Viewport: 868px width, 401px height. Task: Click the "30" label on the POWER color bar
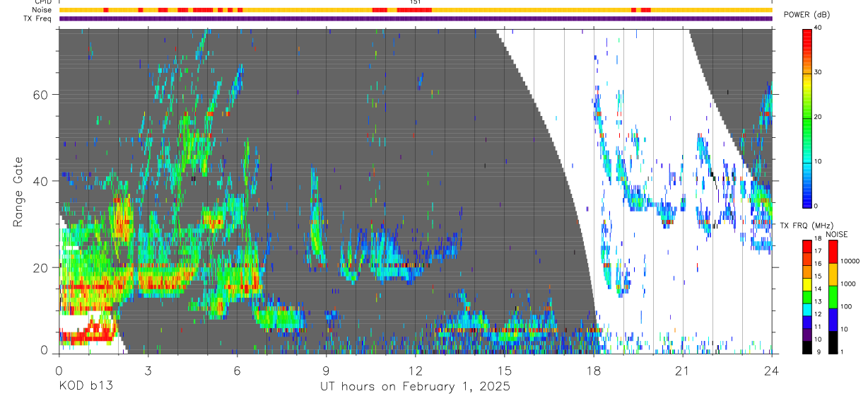(819, 72)
